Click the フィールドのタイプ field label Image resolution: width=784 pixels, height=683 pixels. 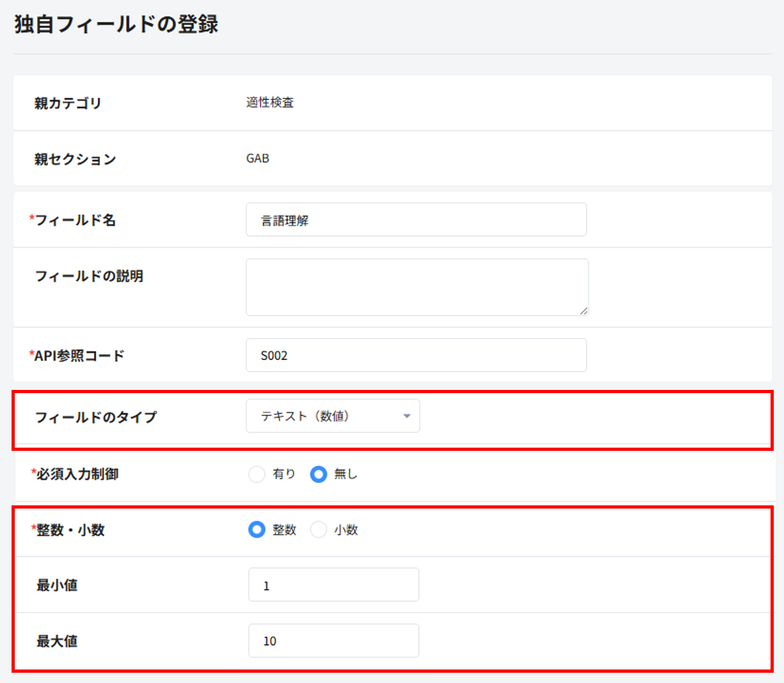[96, 417]
